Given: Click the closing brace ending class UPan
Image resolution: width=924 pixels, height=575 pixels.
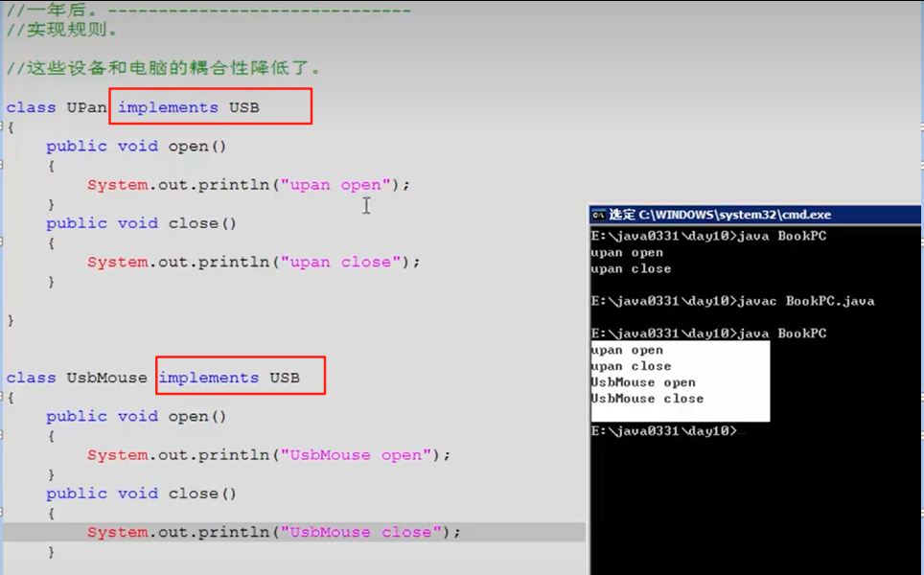Looking at the screenshot, I should pos(10,320).
